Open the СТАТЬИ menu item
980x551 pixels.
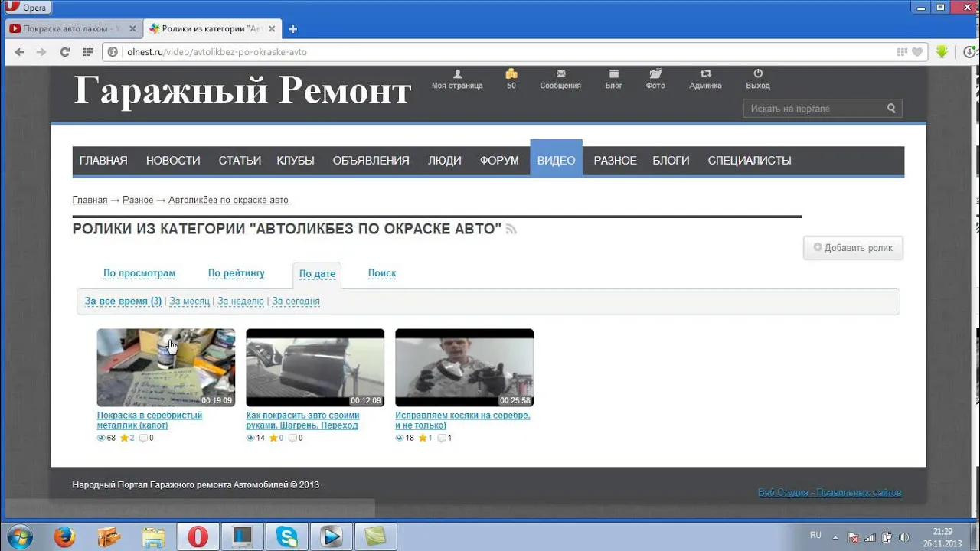point(240,161)
